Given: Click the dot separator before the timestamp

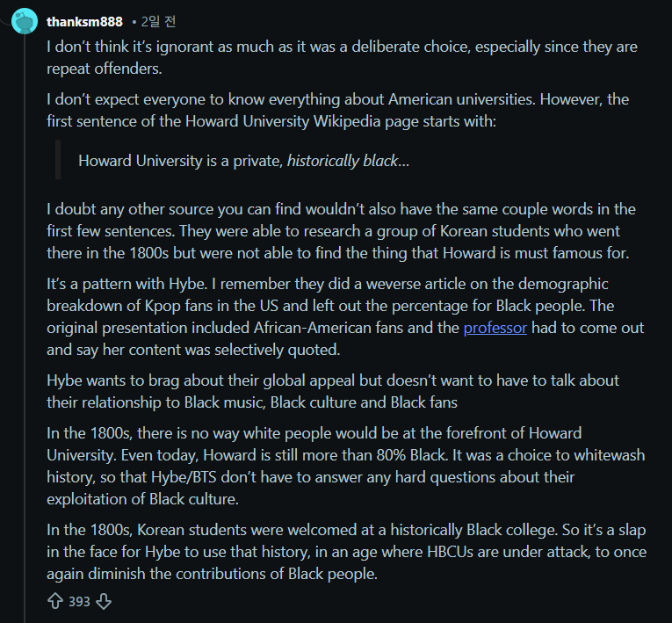Looking at the screenshot, I should click(x=134, y=20).
